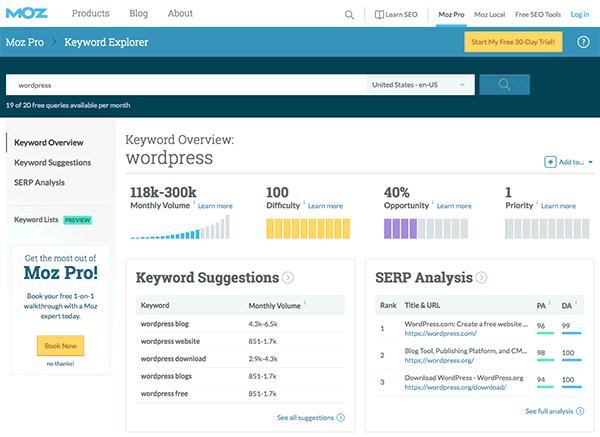Viewport: 600px width, 437px height.
Task: Click the Priority bar meter
Action: (547, 228)
